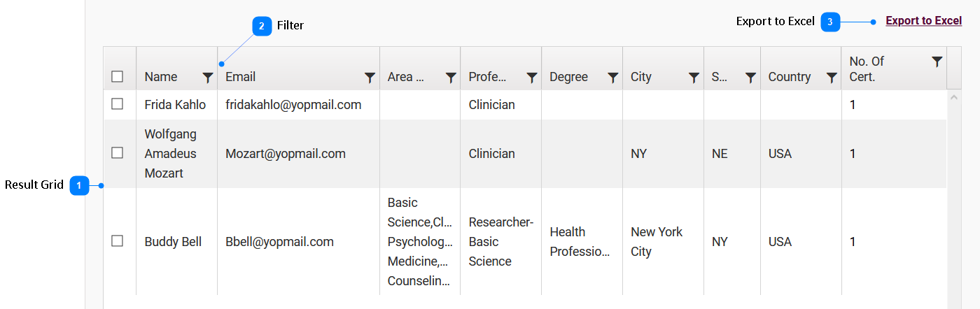The width and height of the screenshot is (980, 309).
Task: Open the Email column filter icon
Action: coord(370,78)
